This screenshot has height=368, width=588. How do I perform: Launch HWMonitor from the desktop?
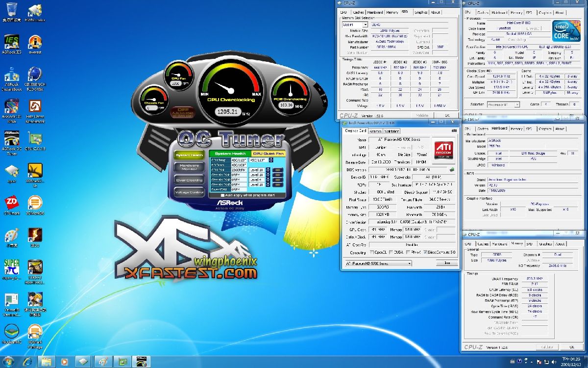(x=35, y=12)
